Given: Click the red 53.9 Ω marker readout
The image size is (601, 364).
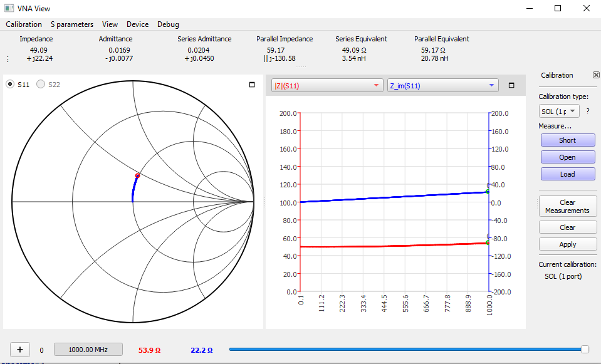Looking at the screenshot, I should point(150,350).
